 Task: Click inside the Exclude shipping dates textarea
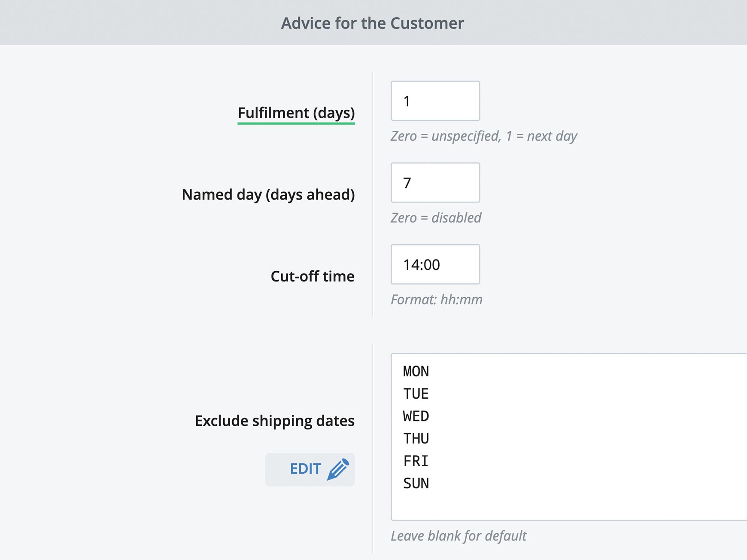point(569,437)
